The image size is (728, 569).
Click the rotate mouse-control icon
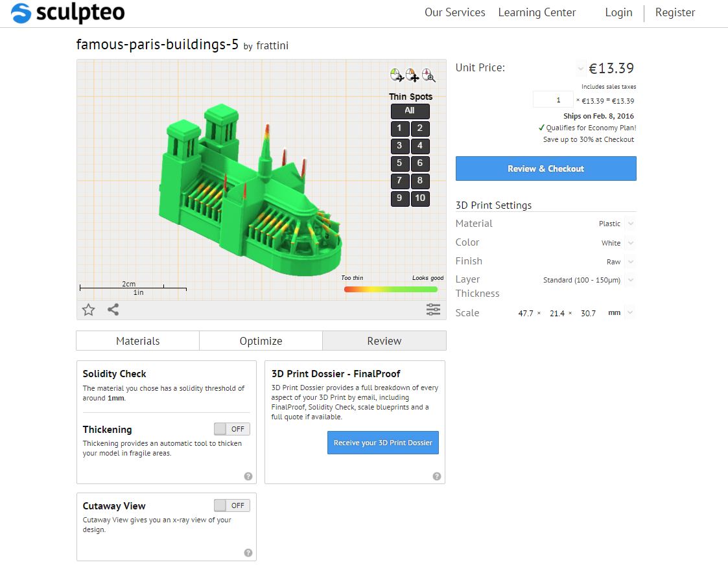397,75
